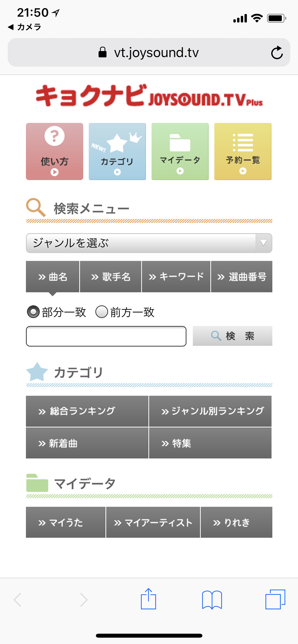The height and width of the screenshot is (644, 298).
Task: Select the 前方一致 radio option
Action: [102, 312]
